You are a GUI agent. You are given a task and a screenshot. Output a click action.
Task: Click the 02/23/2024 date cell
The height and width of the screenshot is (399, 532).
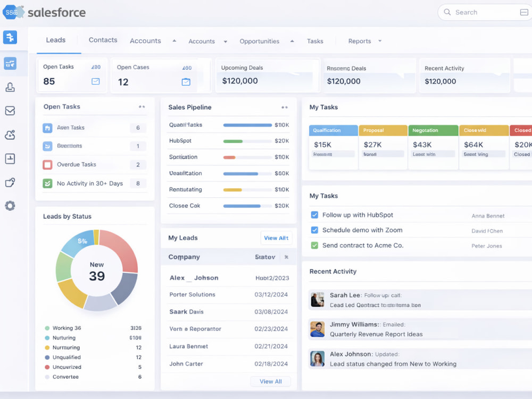click(271, 329)
